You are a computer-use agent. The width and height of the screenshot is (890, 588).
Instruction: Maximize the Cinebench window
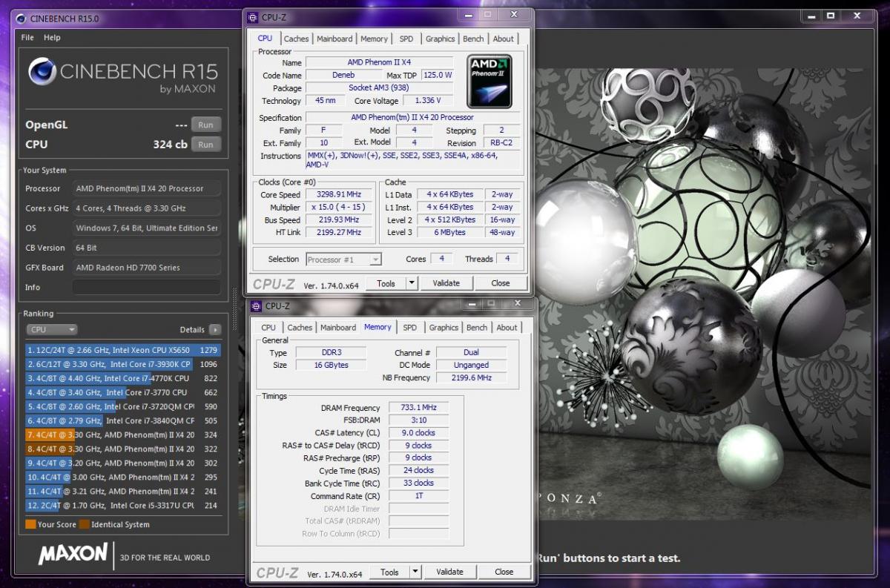point(832,14)
